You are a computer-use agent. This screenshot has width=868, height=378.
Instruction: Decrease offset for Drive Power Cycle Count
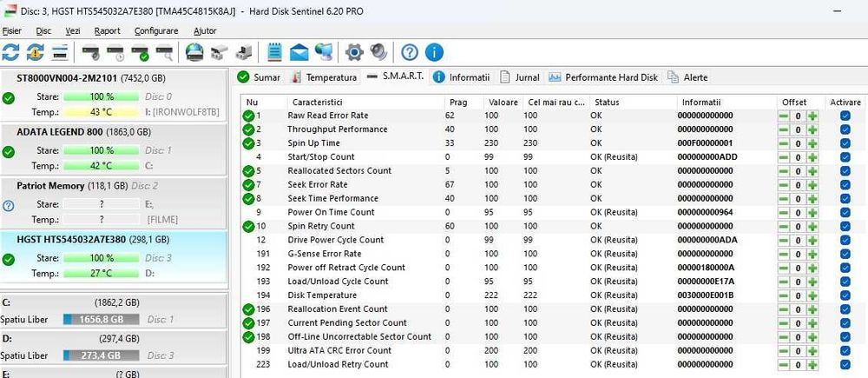pos(784,241)
